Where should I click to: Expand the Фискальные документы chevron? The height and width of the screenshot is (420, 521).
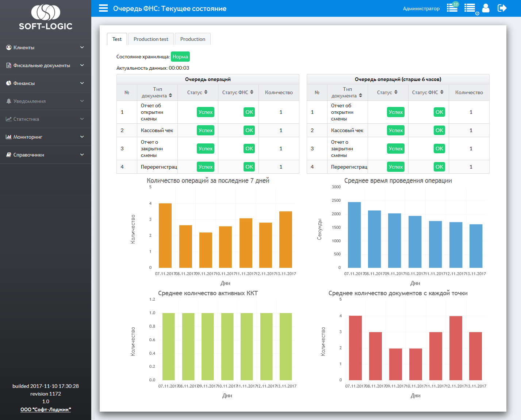(82, 65)
